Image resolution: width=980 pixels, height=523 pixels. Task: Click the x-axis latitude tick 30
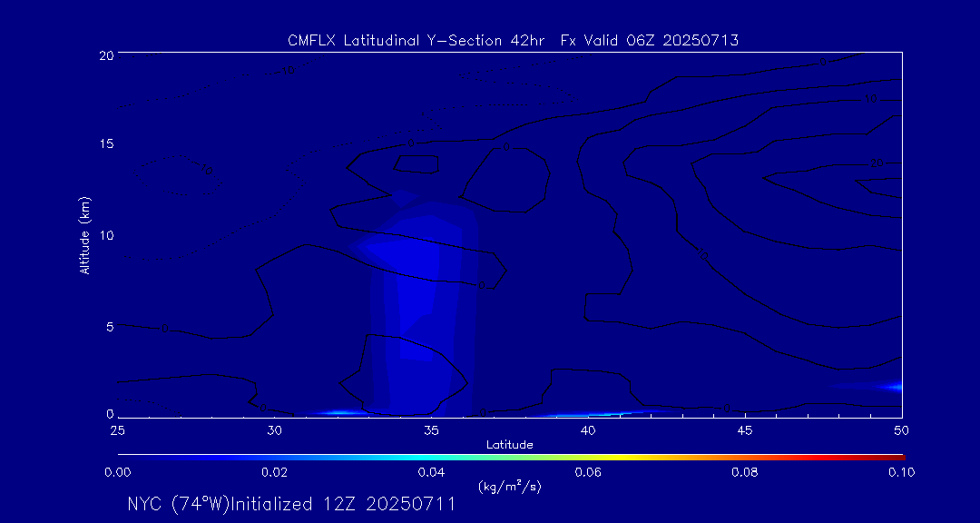tap(274, 430)
